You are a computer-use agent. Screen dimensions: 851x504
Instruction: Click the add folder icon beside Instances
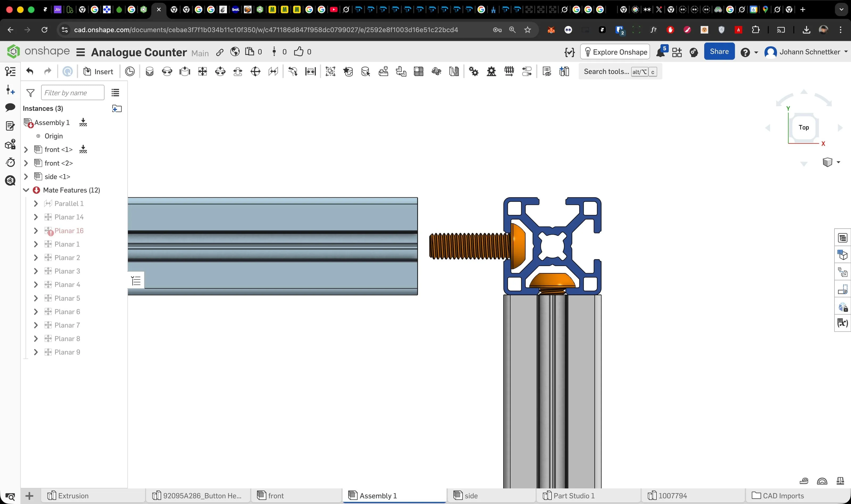[x=116, y=108]
